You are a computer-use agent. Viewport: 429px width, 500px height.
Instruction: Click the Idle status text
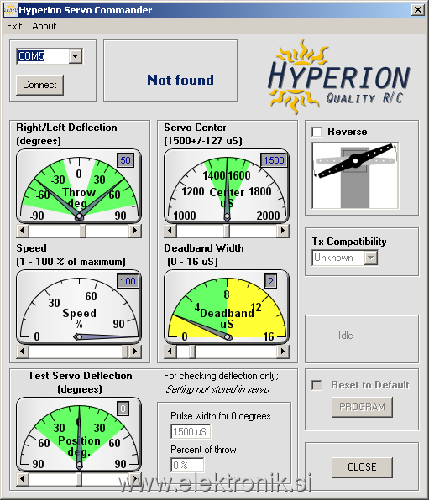pos(345,335)
